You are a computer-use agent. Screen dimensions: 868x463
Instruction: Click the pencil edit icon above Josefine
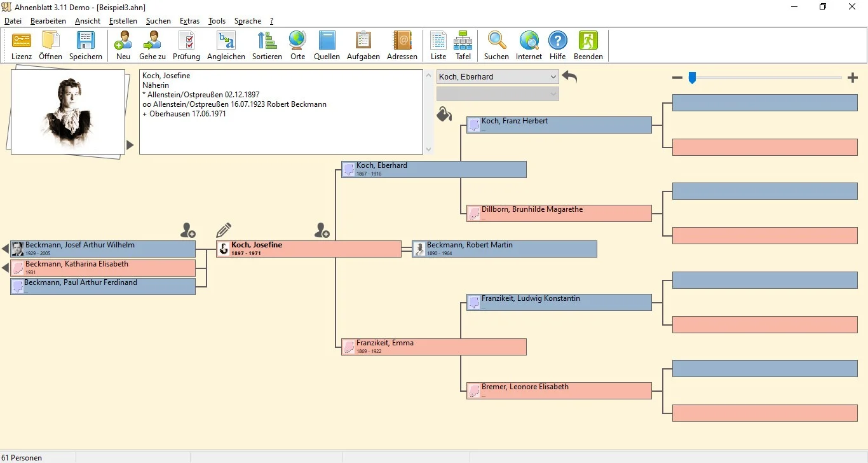point(224,230)
